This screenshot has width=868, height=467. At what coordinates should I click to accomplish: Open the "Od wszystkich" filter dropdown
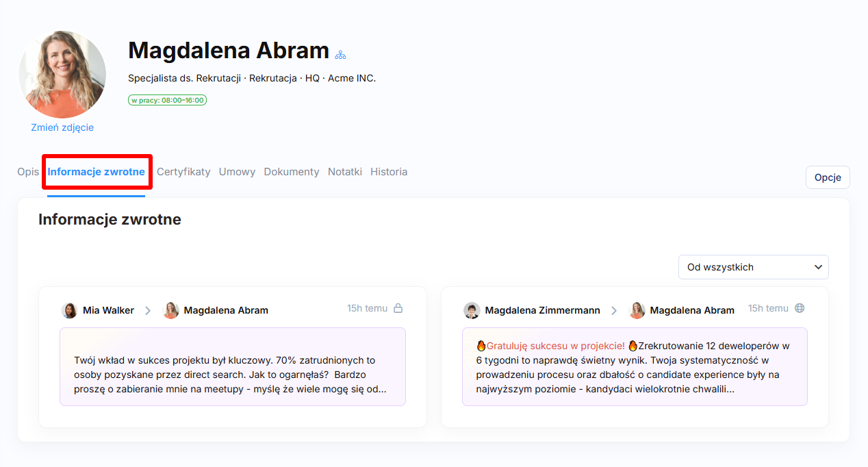753,267
